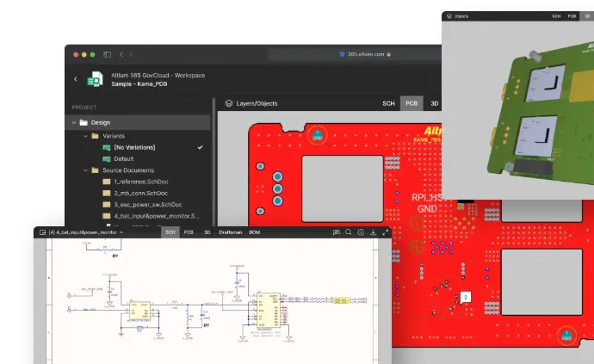The image size is (594, 364).
Task: Expand schematic viewer to fullscreen
Action: (386, 232)
